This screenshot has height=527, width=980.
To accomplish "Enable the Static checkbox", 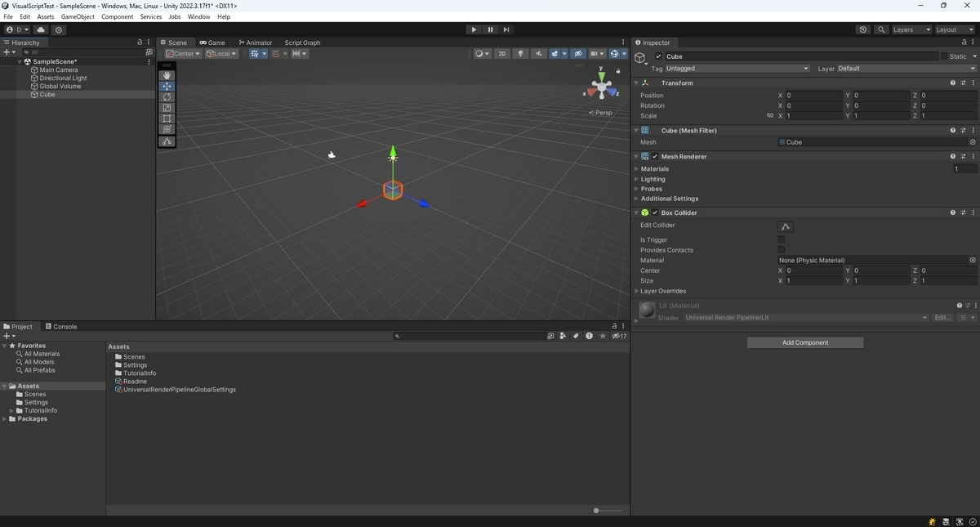I will pyautogui.click(x=944, y=56).
